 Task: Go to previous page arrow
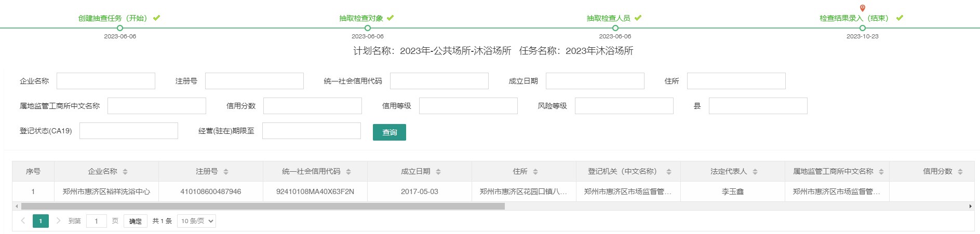coord(23,221)
